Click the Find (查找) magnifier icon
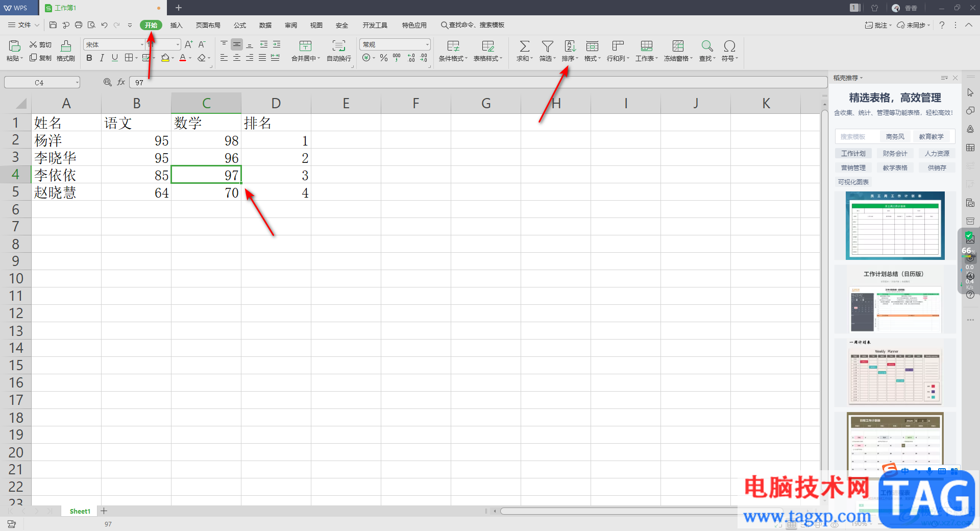 (x=707, y=46)
